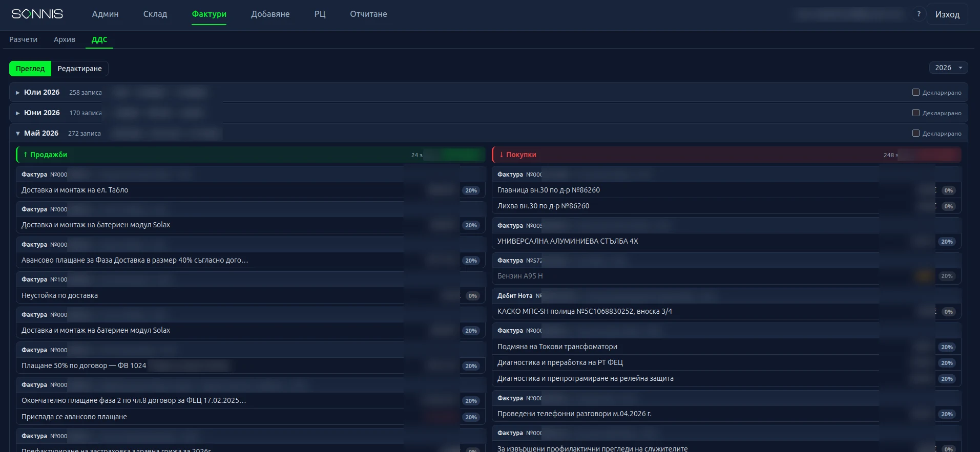Image resolution: width=980 pixels, height=452 pixels.
Task: Select the 'Бензин А95 Н' row
Action: pos(726,276)
